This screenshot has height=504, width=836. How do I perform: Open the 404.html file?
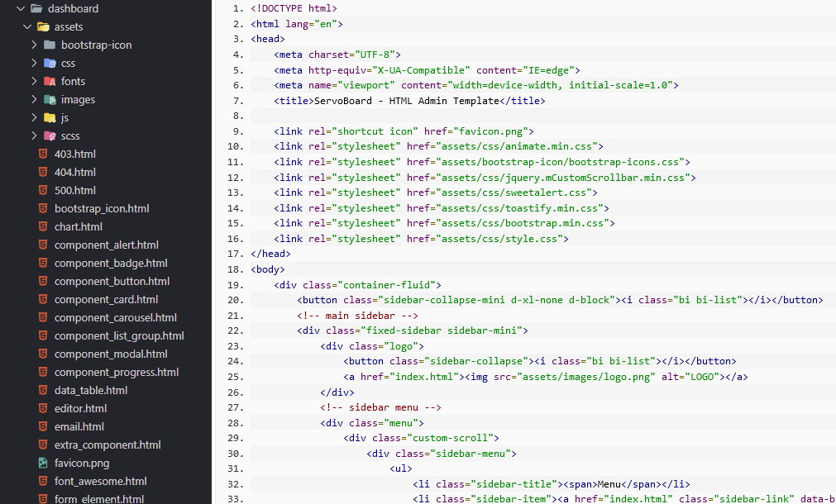click(75, 172)
